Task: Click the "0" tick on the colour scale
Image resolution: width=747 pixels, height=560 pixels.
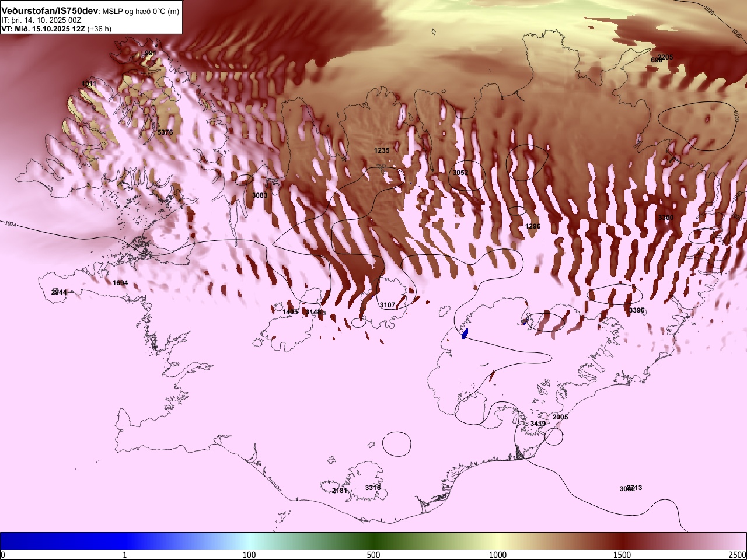Action: [x=3, y=555]
